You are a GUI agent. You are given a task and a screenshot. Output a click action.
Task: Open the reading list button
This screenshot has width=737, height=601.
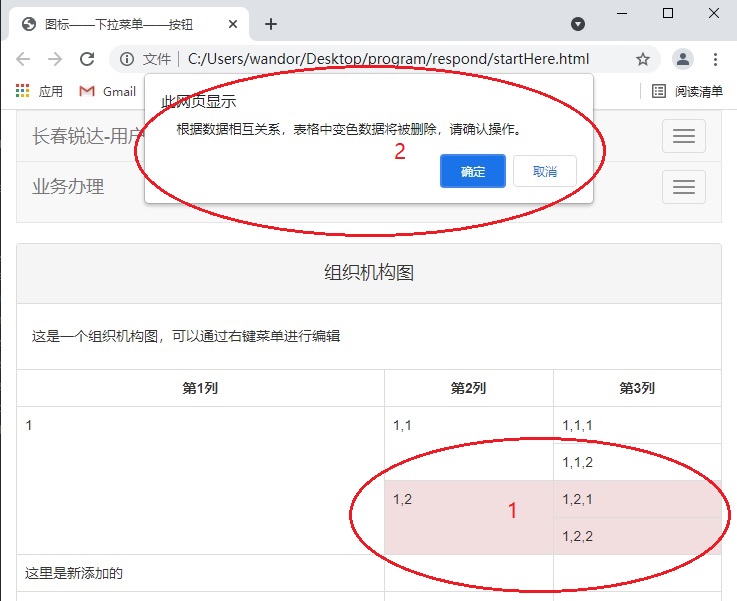(x=687, y=91)
